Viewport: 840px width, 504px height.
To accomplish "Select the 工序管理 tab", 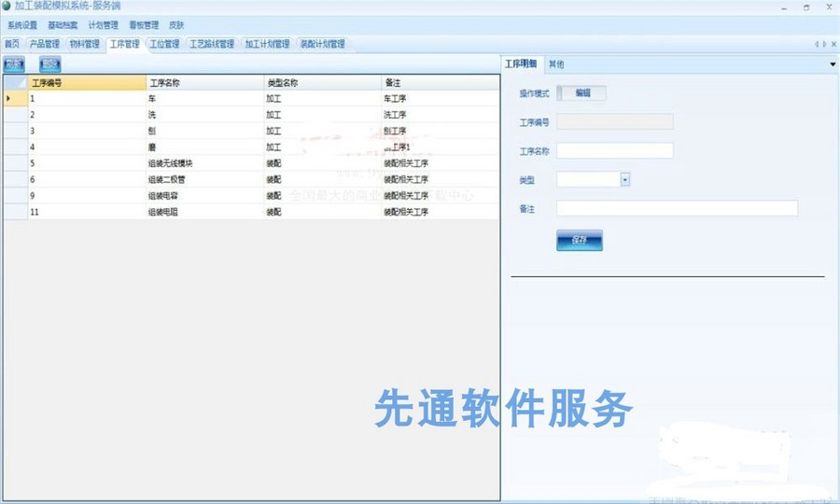I will pos(125,44).
